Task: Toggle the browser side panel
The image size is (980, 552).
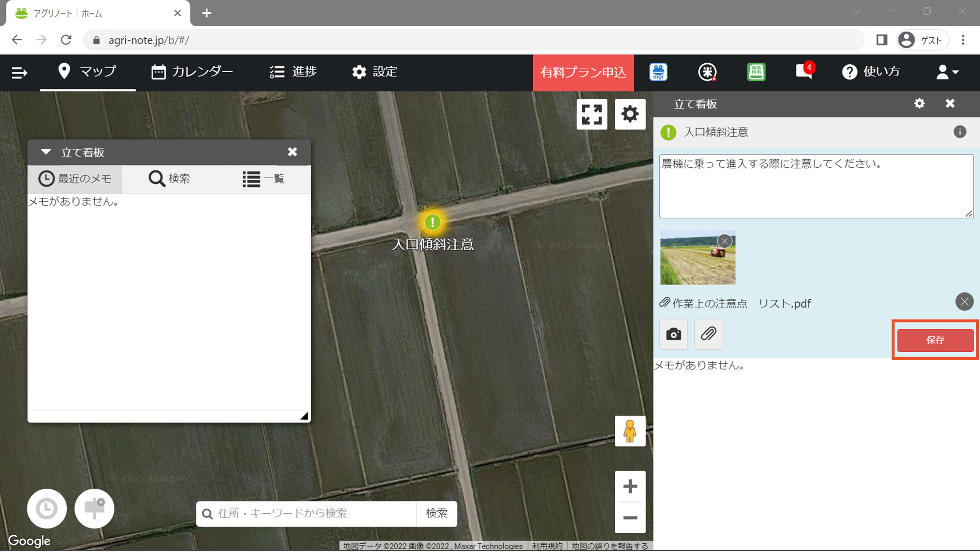Action: [x=881, y=40]
